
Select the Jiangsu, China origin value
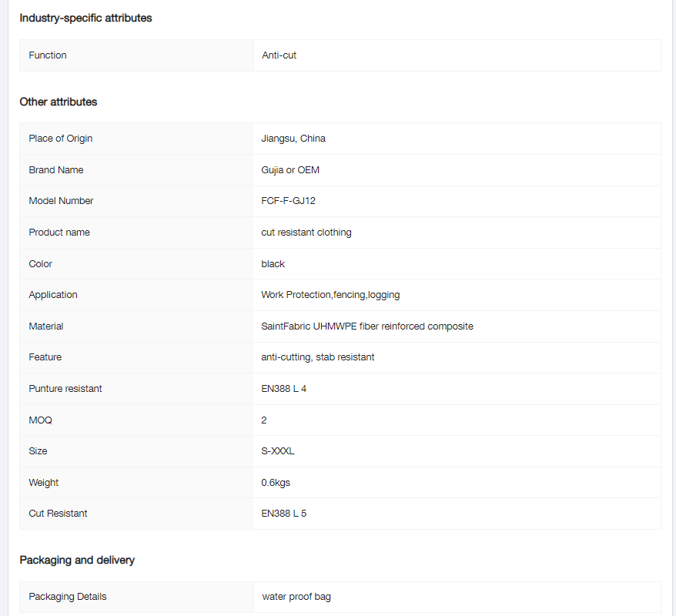293,139
